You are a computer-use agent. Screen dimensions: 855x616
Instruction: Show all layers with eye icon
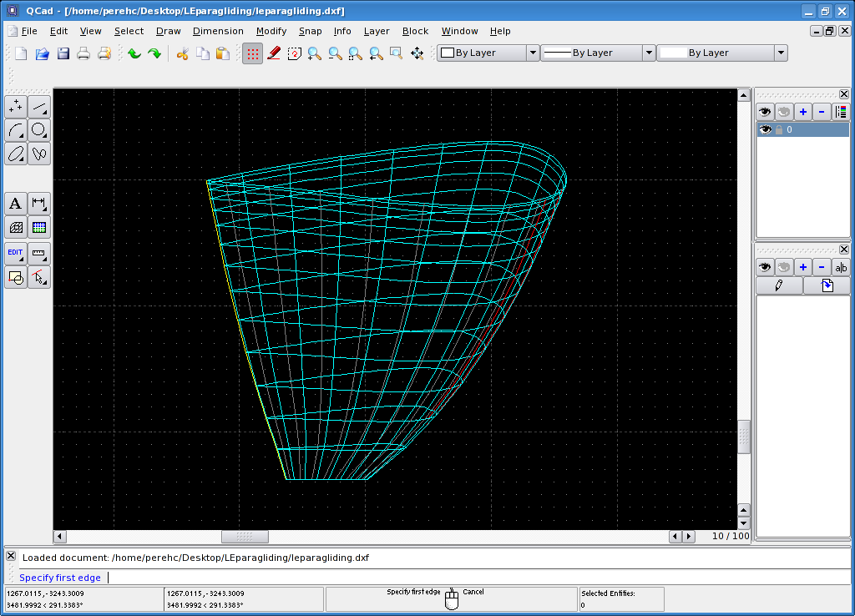765,112
